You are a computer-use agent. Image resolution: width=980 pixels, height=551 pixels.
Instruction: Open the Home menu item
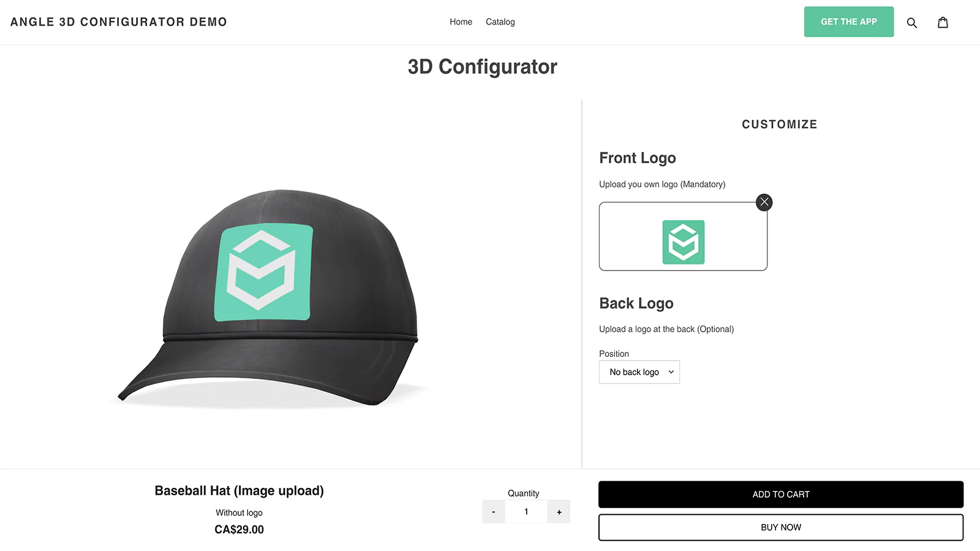coord(461,21)
